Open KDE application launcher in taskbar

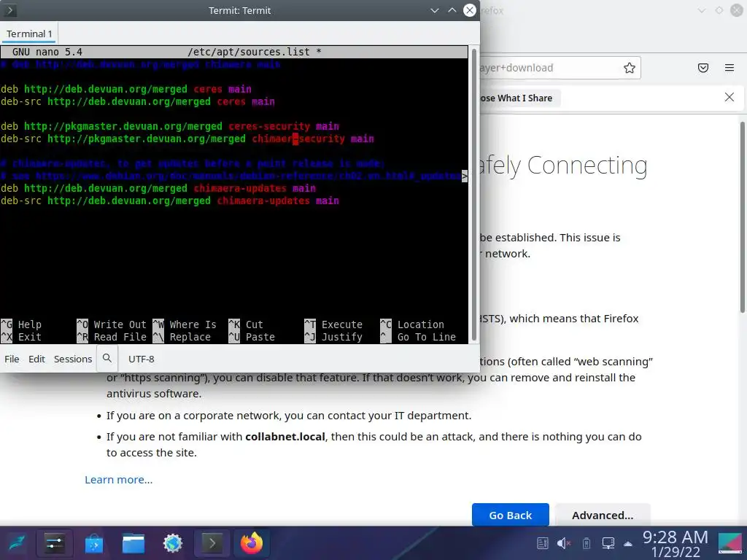pyautogui.click(x=17, y=543)
